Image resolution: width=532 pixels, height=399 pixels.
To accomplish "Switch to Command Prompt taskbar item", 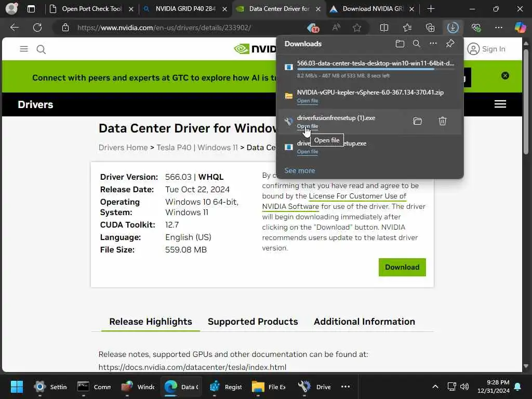I will coord(94,387).
